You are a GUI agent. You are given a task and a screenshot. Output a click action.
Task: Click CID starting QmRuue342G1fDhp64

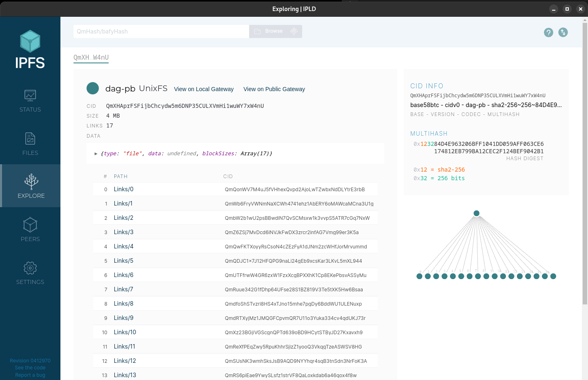coord(294,290)
